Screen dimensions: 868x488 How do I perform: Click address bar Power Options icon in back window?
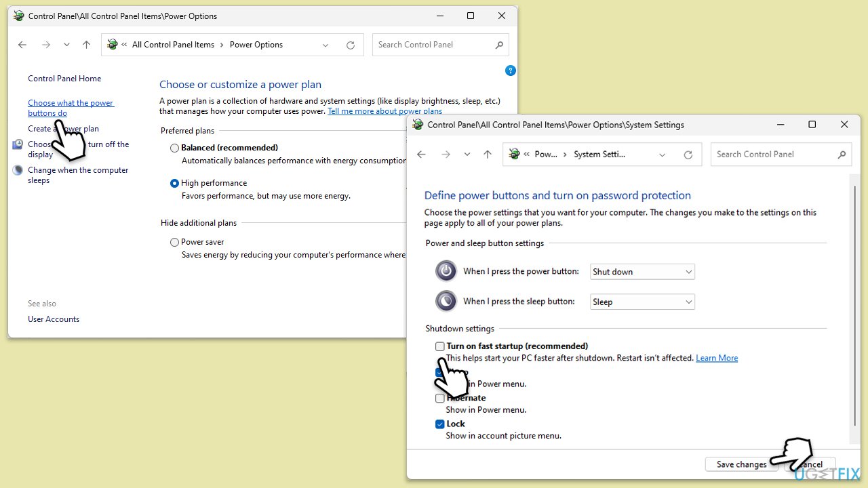pos(113,45)
